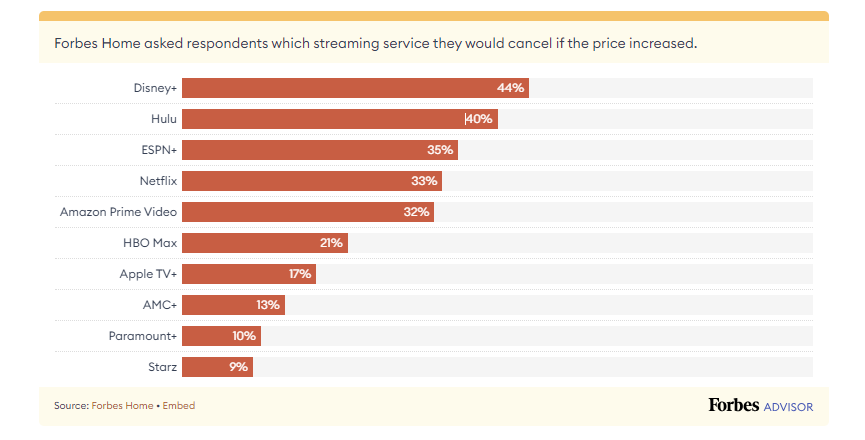Image resolution: width=865 pixels, height=440 pixels.
Task: Click the Forbes Advisor logo
Action: tap(760, 406)
